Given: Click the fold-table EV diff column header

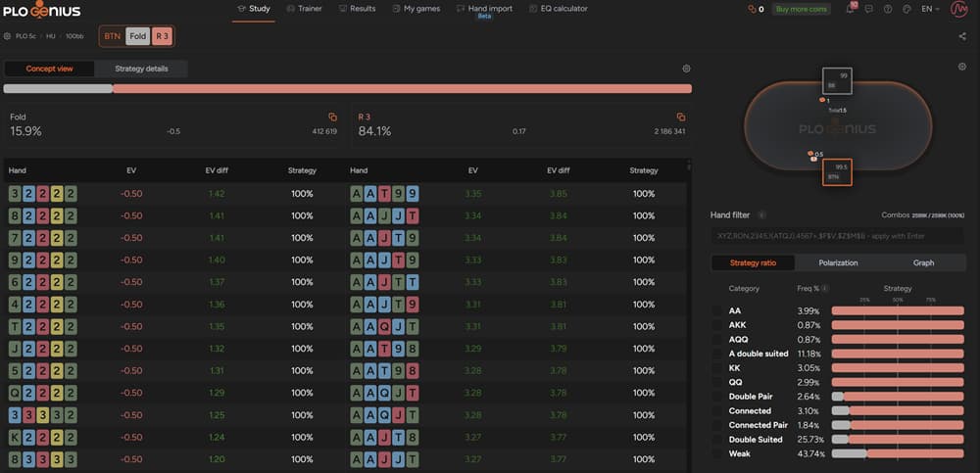Looking at the screenshot, I should [x=217, y=170].
